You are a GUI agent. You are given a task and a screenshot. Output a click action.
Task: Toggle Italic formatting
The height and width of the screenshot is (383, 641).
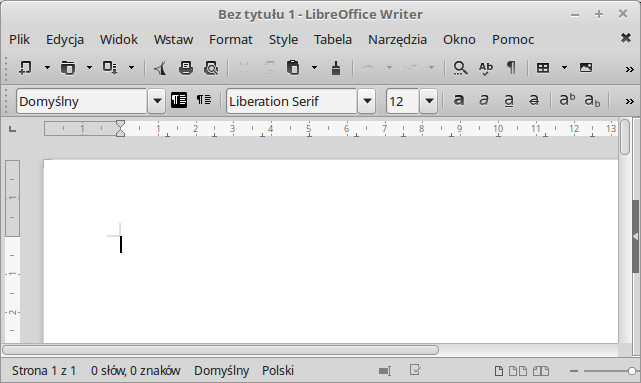[484, 100]
